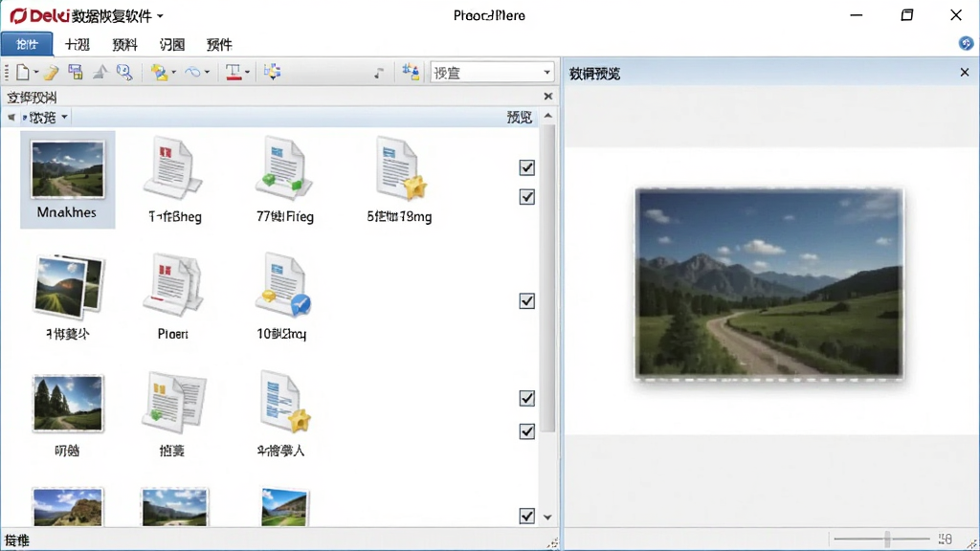Click the blue tree structure toolbar icon

coord(272,72)
